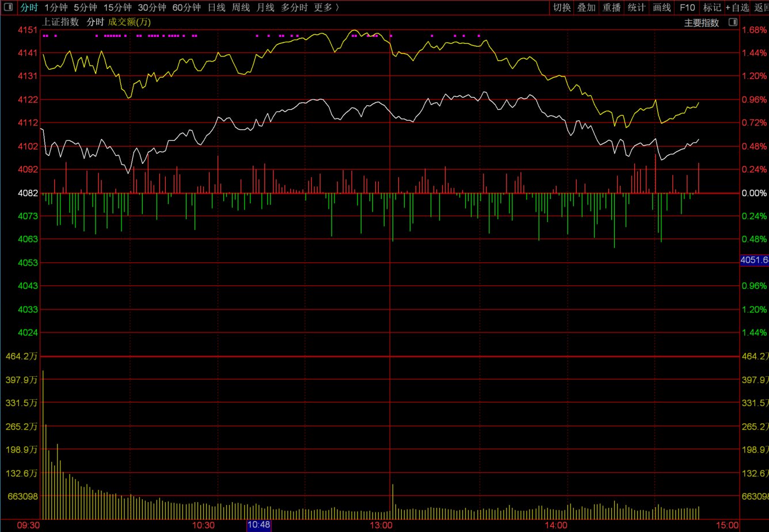The image size is (769, 532).
Task: Select the 1分钟 chart period
Action: point(56,7)
